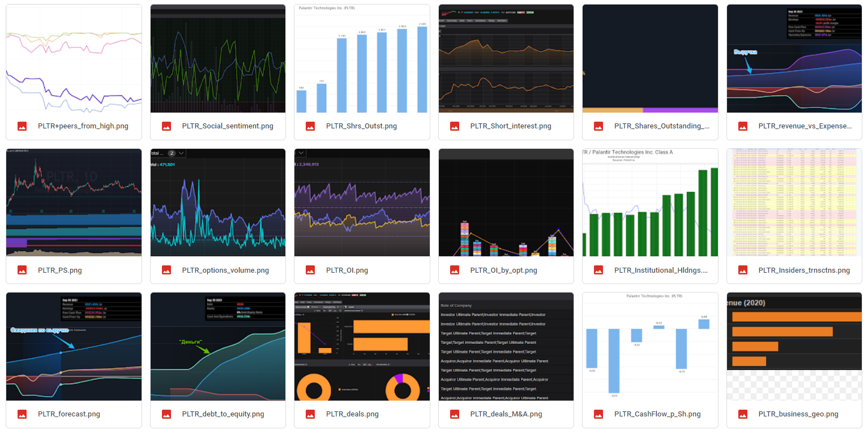This screenshot has height=434, width=868.
Task: Open the PLTR_Shares_Outstanding_ thumbnail preview
Action: coord(650,59)
